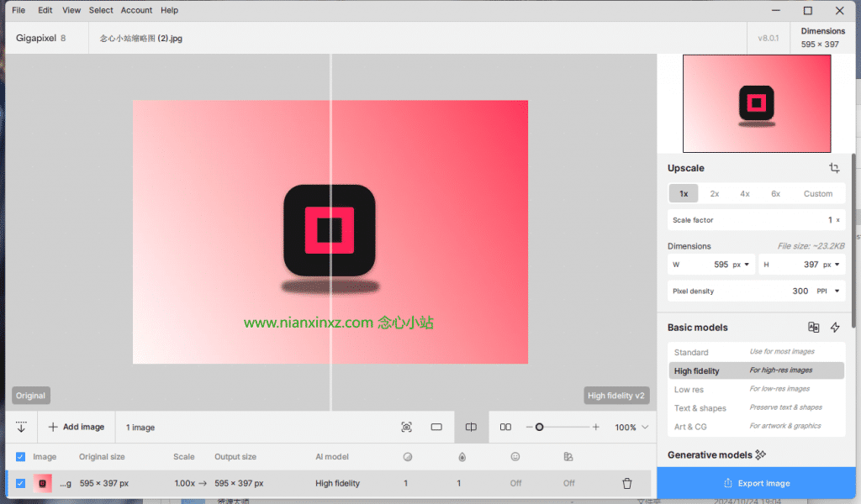Delete the image row with trash icon

pyautogui.click(x=627, y=483)
